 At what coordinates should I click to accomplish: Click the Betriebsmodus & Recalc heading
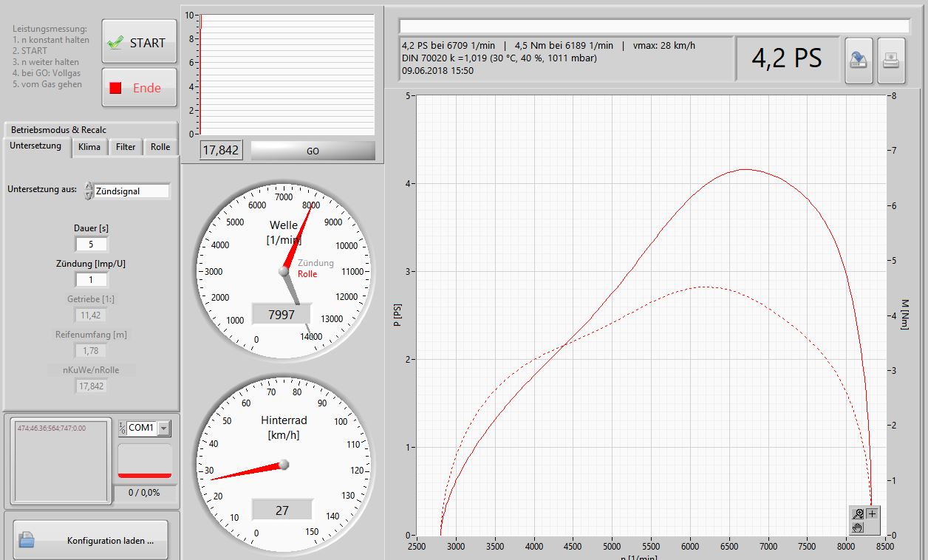[58, 129]
